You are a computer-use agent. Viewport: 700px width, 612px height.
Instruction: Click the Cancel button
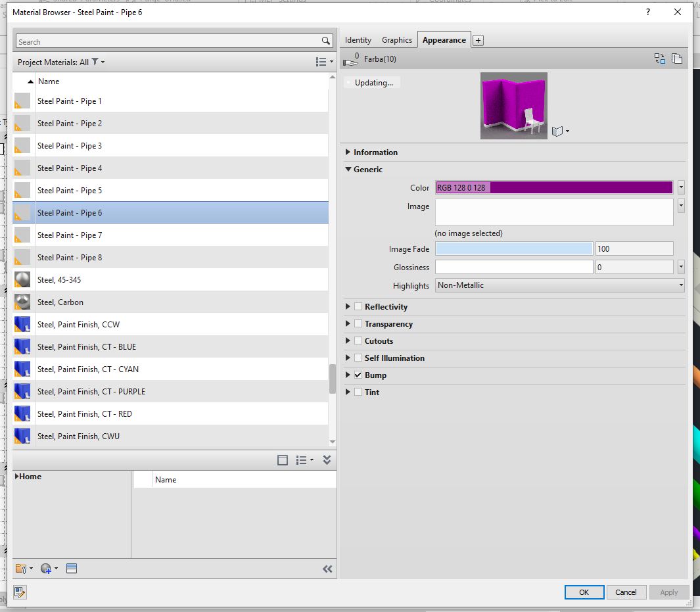(626, 592)
